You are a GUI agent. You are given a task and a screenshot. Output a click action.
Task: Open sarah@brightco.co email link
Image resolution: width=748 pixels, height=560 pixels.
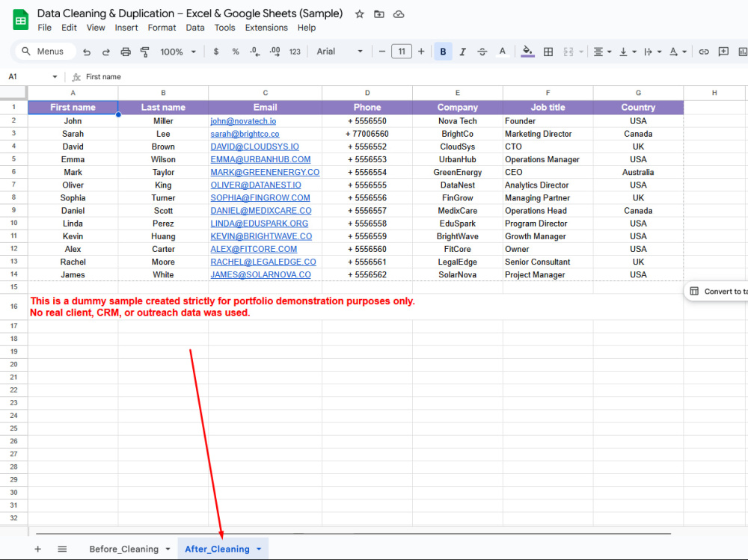[x=245, y=134]
